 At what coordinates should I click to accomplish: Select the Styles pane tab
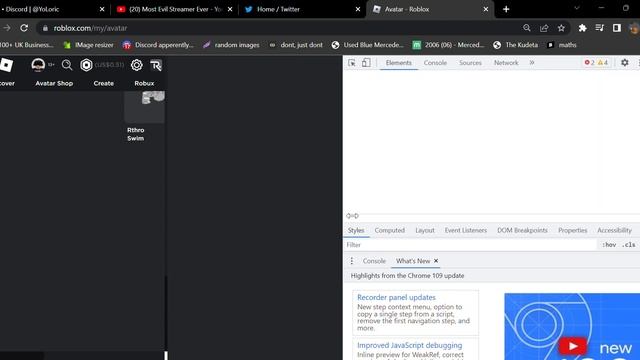356,230
